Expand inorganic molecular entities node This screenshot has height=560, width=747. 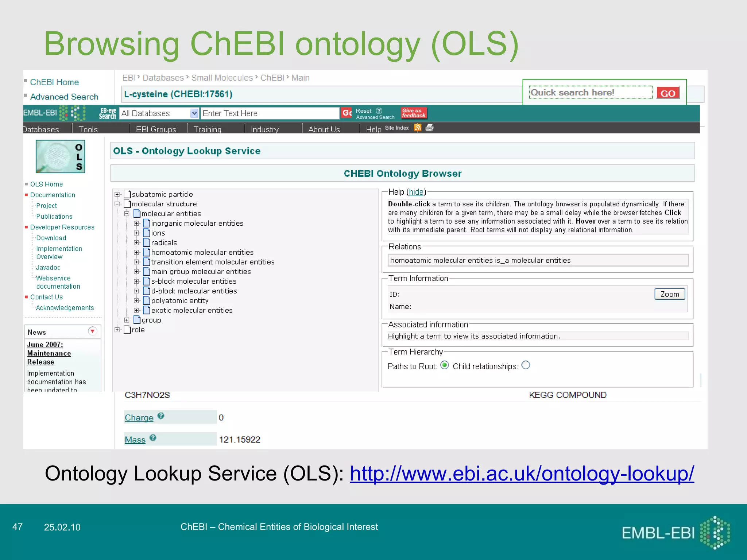point(136,223)
